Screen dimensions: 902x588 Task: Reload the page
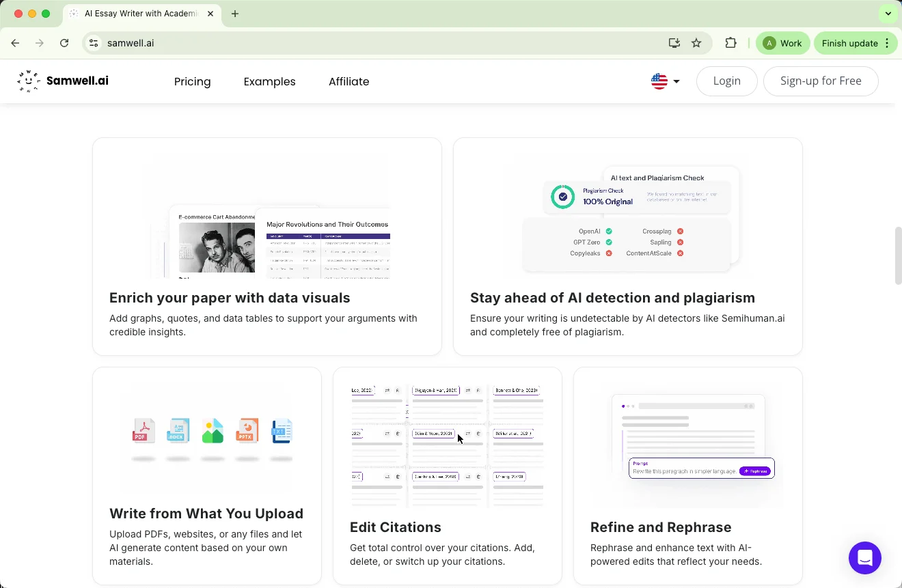click(64, 43)
